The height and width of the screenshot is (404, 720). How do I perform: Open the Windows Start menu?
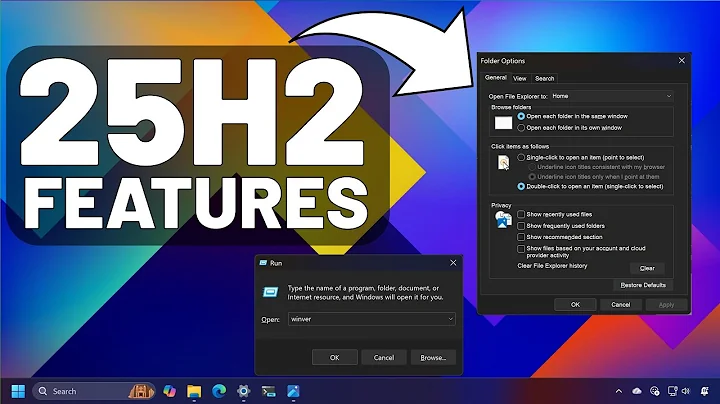18,391
